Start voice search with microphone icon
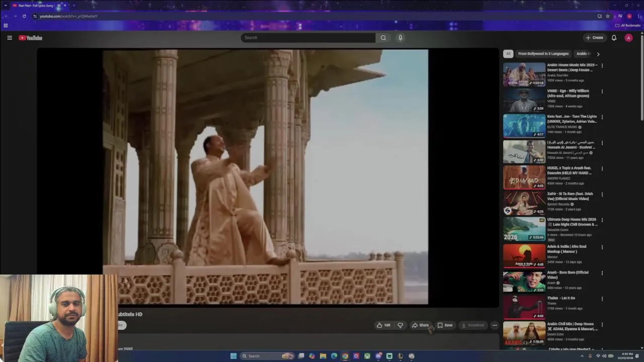The width and height of the screenshot is (644, 362). (x=400, y=38)
